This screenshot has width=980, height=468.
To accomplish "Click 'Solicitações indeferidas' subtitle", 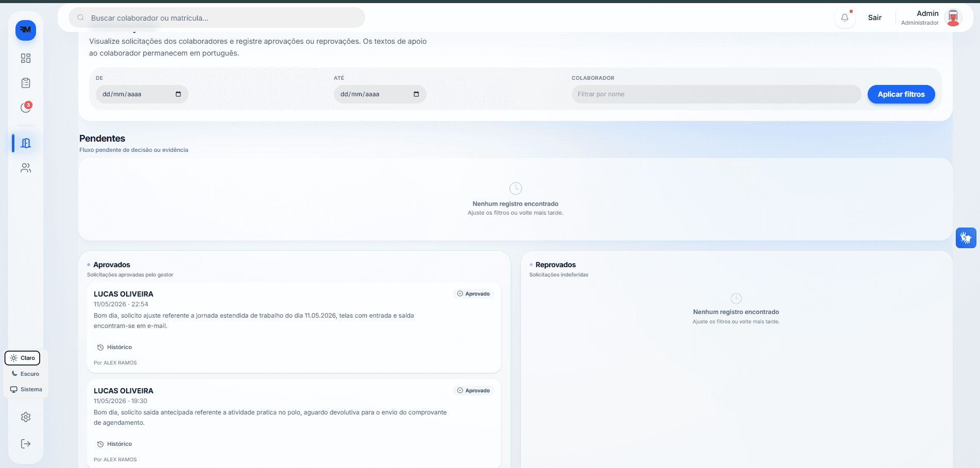I will (x=559, y=274).
